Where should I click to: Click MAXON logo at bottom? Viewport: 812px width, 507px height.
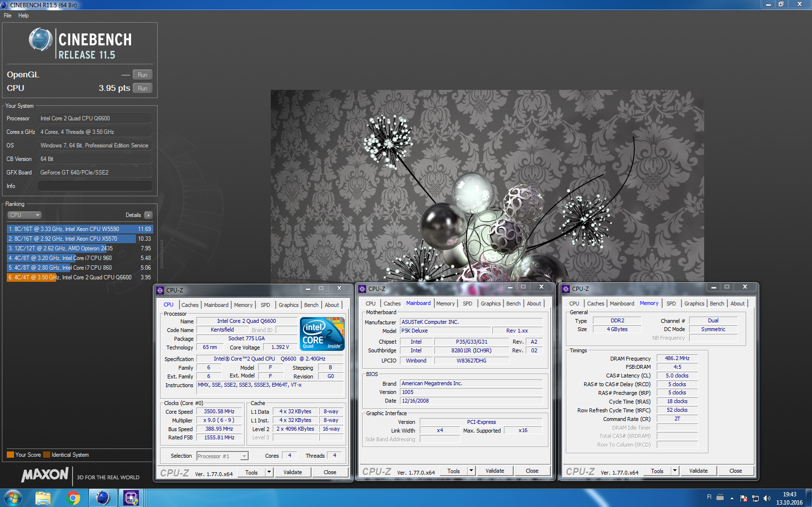(x=45, y=475)
